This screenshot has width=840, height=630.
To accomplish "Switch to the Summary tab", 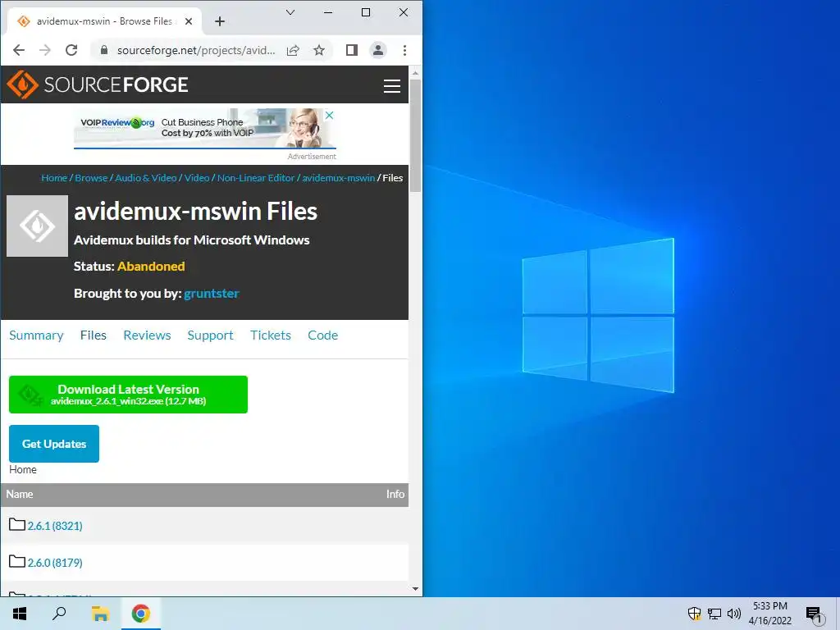I will [x=36, y=336].
